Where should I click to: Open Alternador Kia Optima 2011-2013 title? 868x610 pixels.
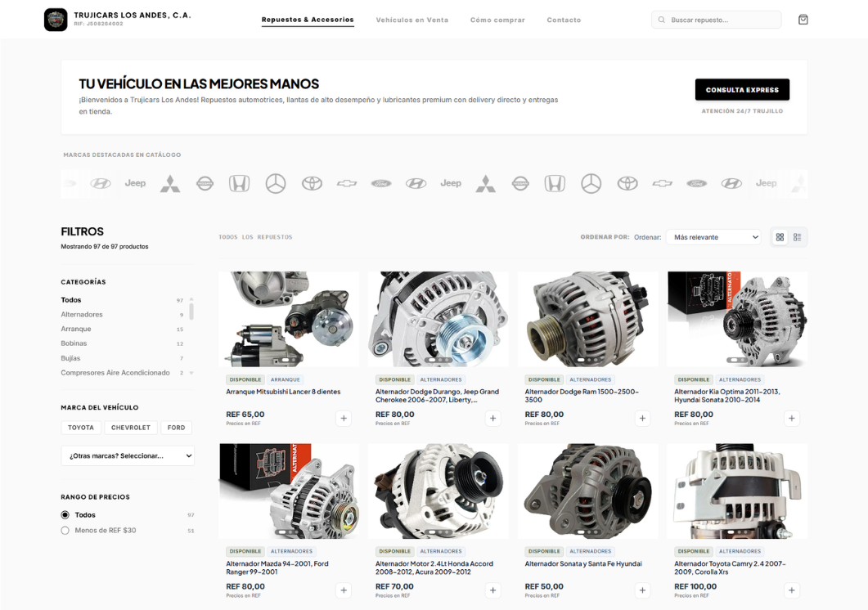coord(726,395)
